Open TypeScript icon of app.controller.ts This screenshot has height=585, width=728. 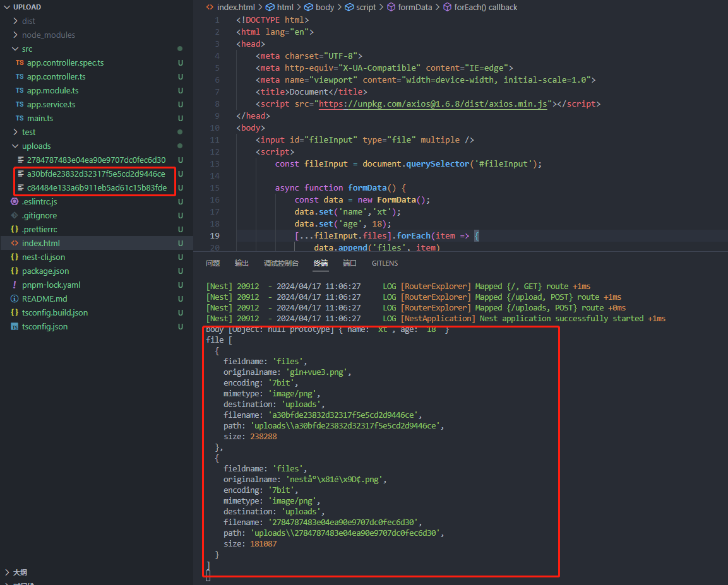[x=20, y=76]
